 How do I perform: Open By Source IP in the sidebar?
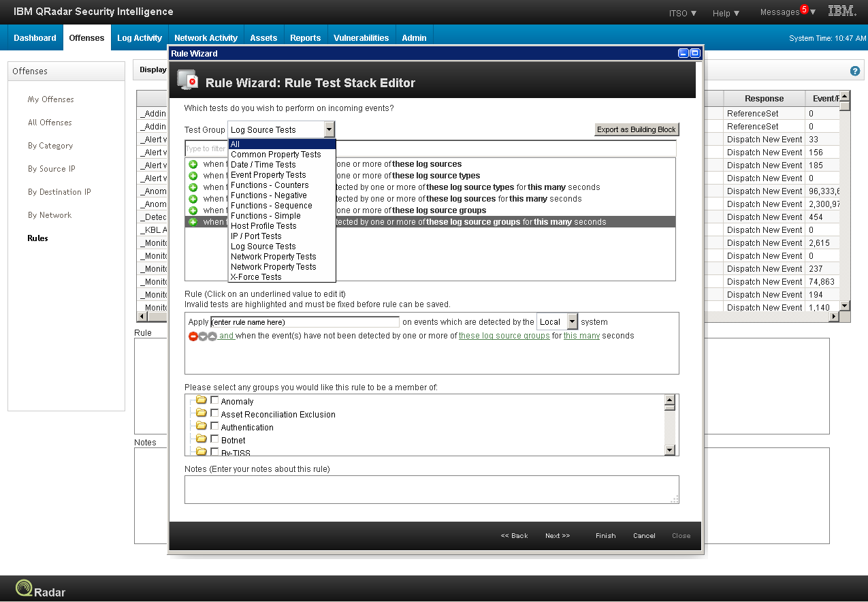52,169
